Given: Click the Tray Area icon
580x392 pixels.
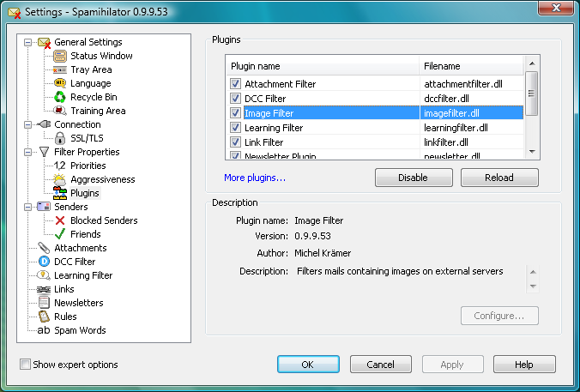Looking at the screenshot, I should click(60, 69).
